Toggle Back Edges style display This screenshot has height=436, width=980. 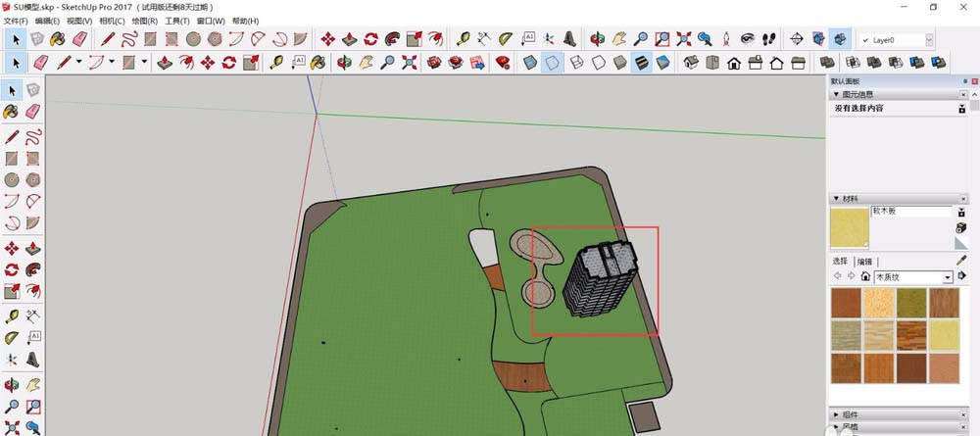click(x=552, y=63)
